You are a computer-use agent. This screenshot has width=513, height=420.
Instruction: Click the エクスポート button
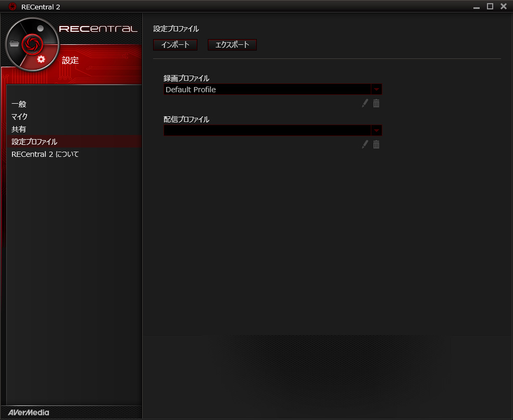tap(232, 45)
